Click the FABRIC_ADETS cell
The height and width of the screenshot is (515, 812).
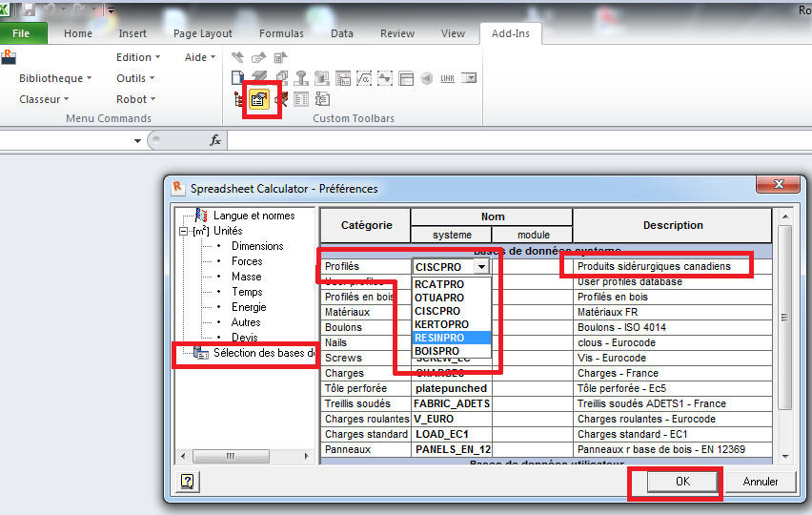(x=452, y=403)
